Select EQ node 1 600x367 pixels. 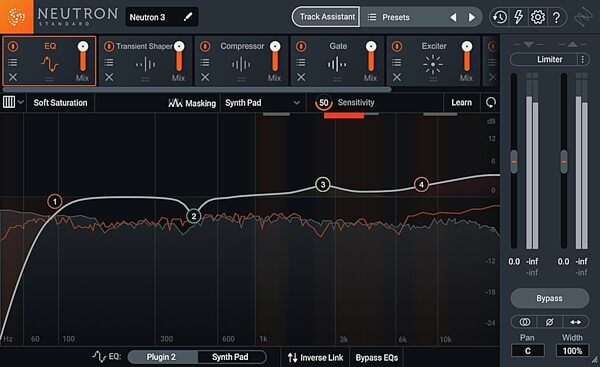click(55, 201)
